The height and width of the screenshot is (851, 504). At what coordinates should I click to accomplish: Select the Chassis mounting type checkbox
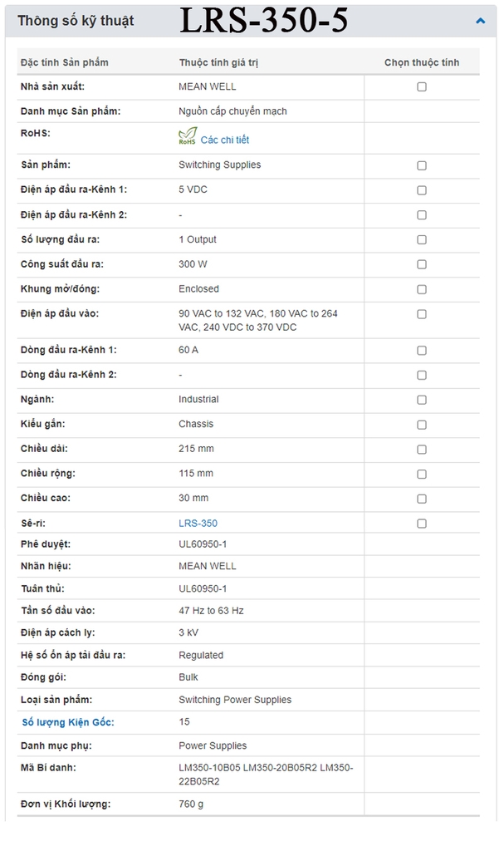[x=422, y=425]
